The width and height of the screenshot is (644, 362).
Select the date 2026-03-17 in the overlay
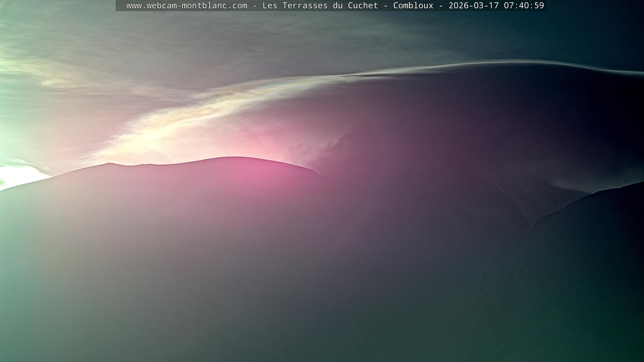(x=473, y=6)
